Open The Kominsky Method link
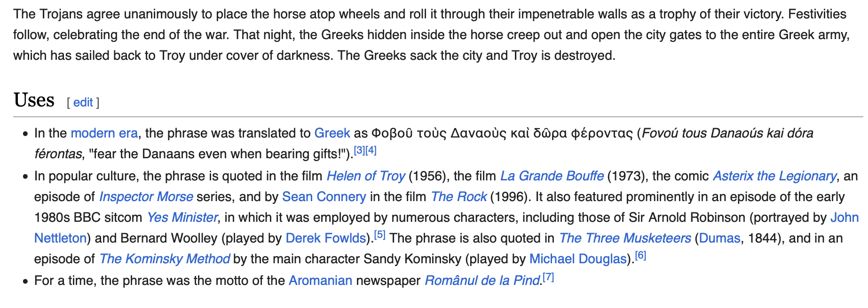 (165, 259)
